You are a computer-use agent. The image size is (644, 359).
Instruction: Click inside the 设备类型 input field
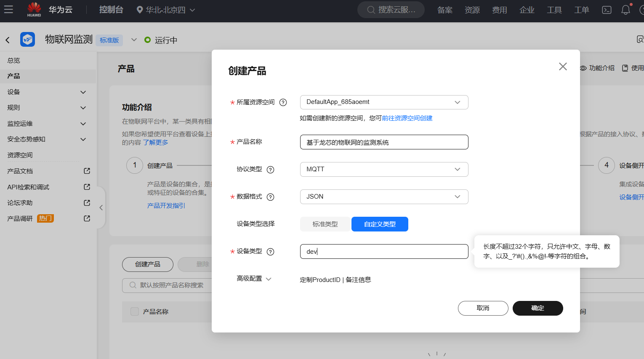(383, 251)
